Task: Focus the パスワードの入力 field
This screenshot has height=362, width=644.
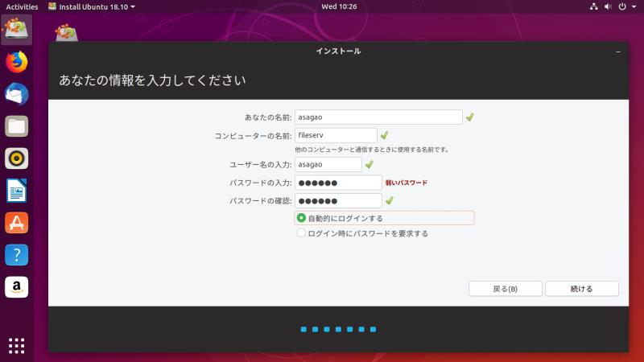Action: click(338, 183)
